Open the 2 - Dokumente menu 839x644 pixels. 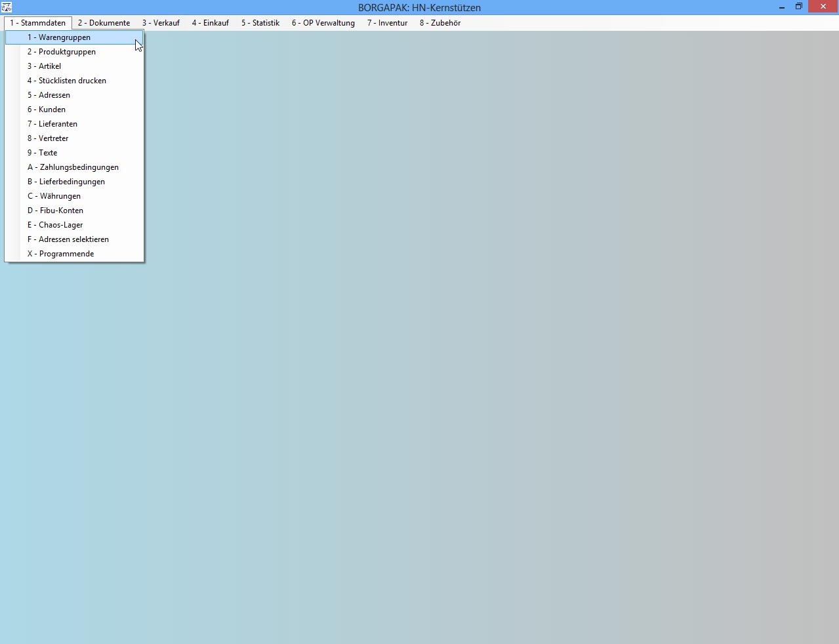(104, 23)
